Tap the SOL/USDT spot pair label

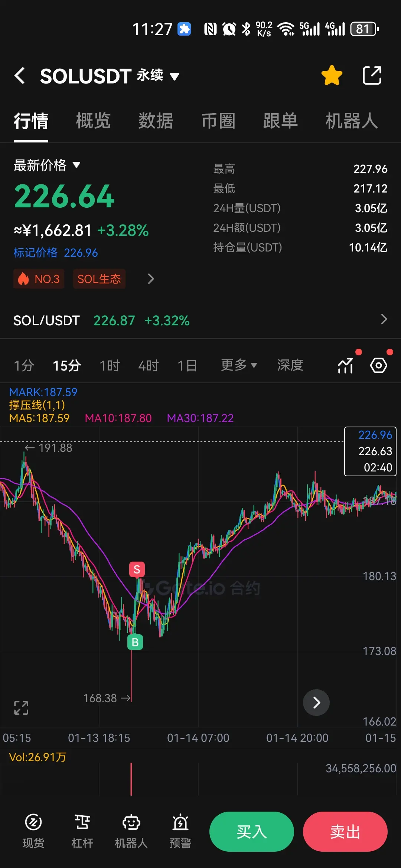point(46,320)
